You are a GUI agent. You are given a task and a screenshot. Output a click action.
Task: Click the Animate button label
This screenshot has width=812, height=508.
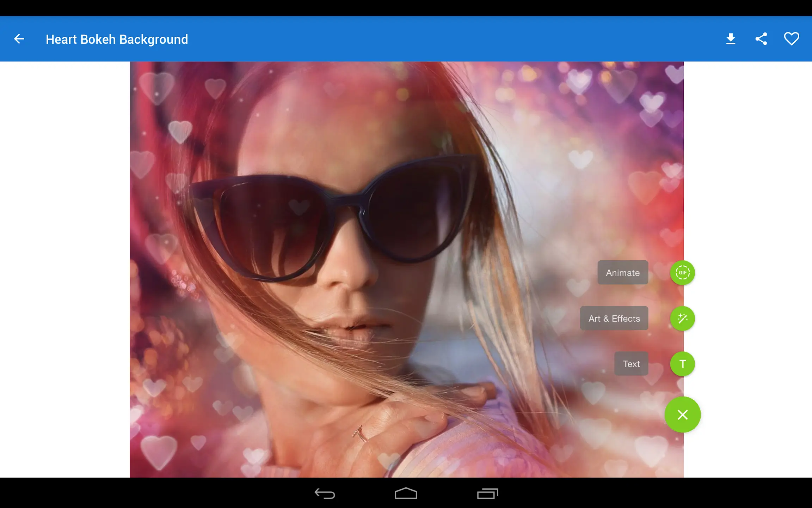(623, 272)
